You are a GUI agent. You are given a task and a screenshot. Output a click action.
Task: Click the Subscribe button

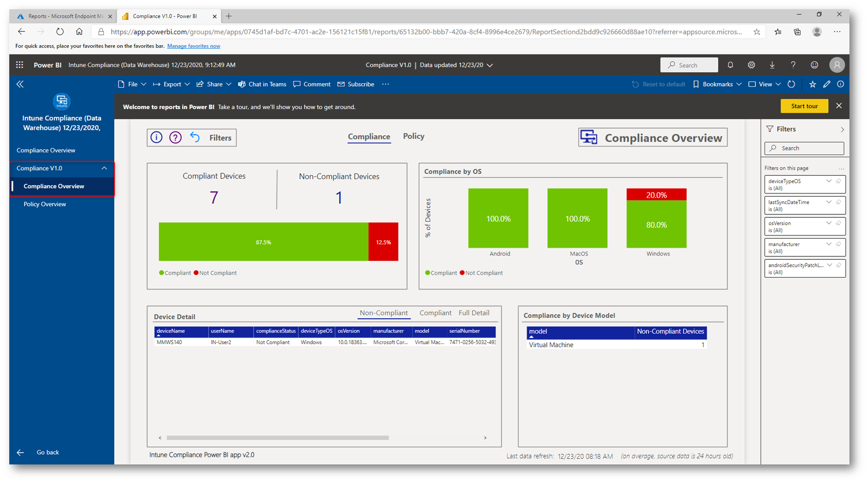click(356, 84)
